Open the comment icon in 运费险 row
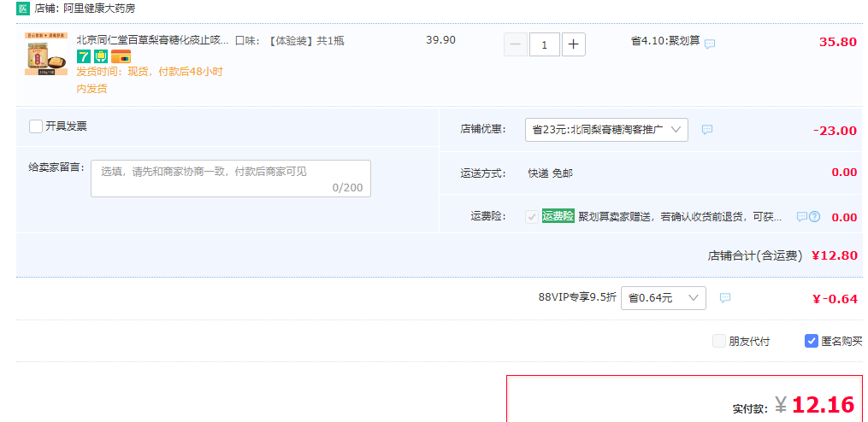The image size is (868, 422). coord(801,217)
